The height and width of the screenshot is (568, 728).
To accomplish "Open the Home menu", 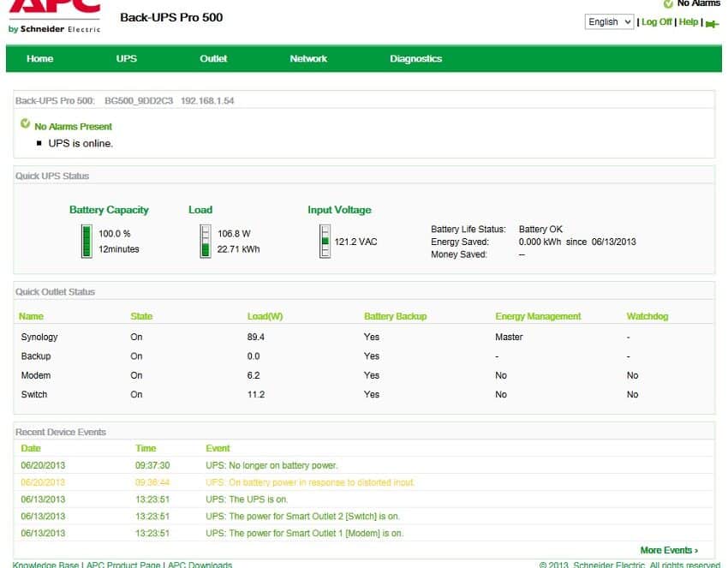I will coord(40,58).
